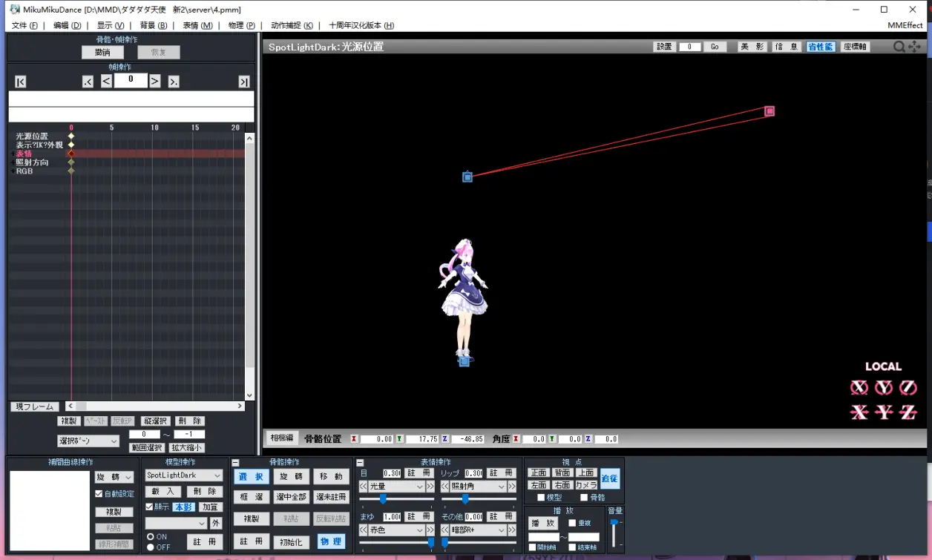The width and height of the screenshot is (932, 560).
Task: Enable the 骨骼 checkbox in view panel
Action: (584, 497)
